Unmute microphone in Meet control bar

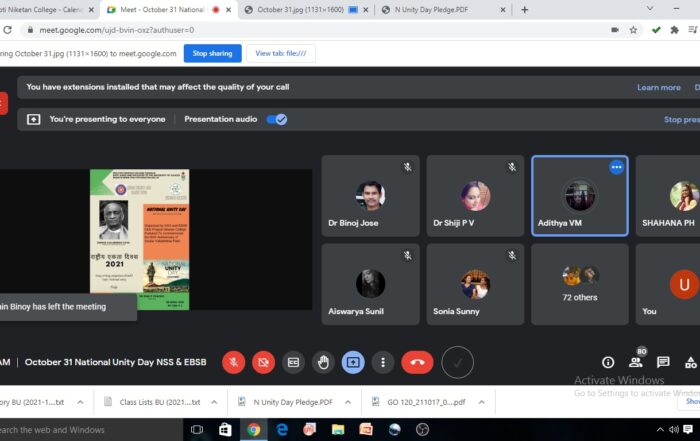pyautogui.click(x=233, y=362)
